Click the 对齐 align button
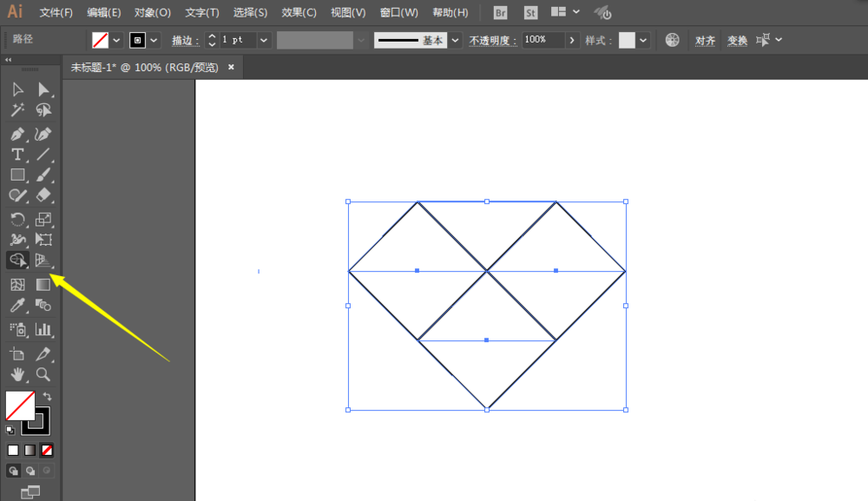Image resolution: width=868 pixels, height=501 pixels. tap(705, 41)
